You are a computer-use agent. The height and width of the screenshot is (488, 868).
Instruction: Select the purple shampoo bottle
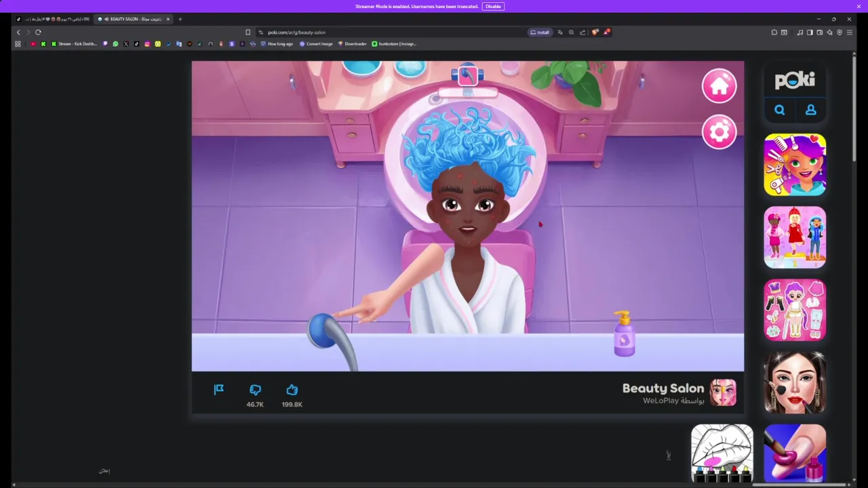coord(624,333)
